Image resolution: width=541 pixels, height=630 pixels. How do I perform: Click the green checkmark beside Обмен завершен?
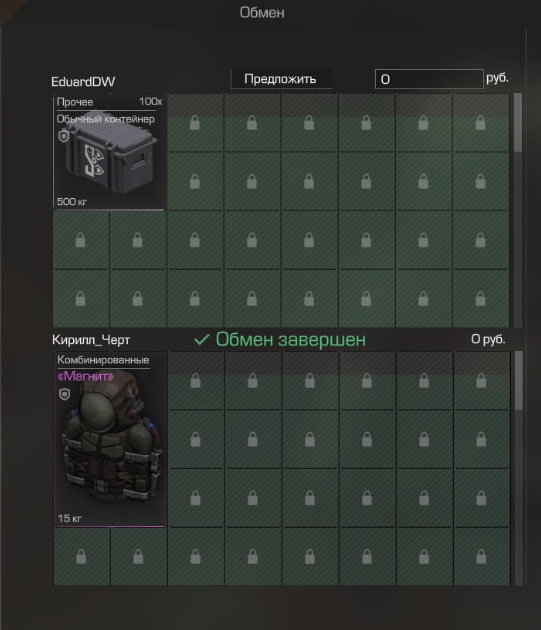pos(202,340)
